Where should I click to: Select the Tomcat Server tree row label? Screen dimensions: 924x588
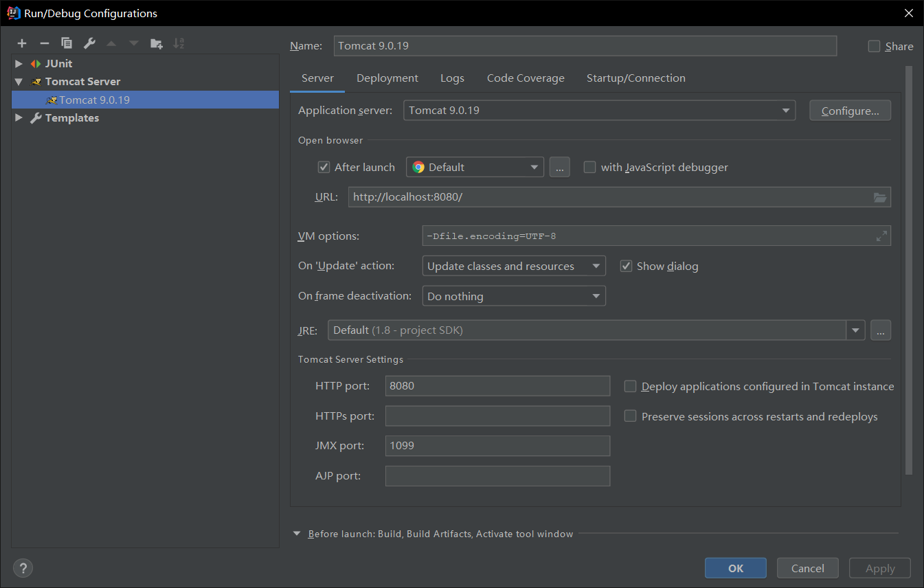(82, 82)
